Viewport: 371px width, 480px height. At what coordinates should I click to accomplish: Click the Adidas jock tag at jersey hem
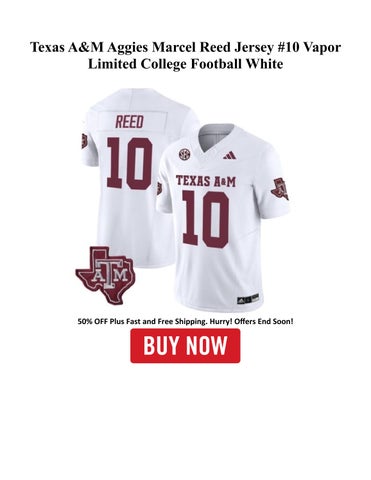[x=248, y=299]
